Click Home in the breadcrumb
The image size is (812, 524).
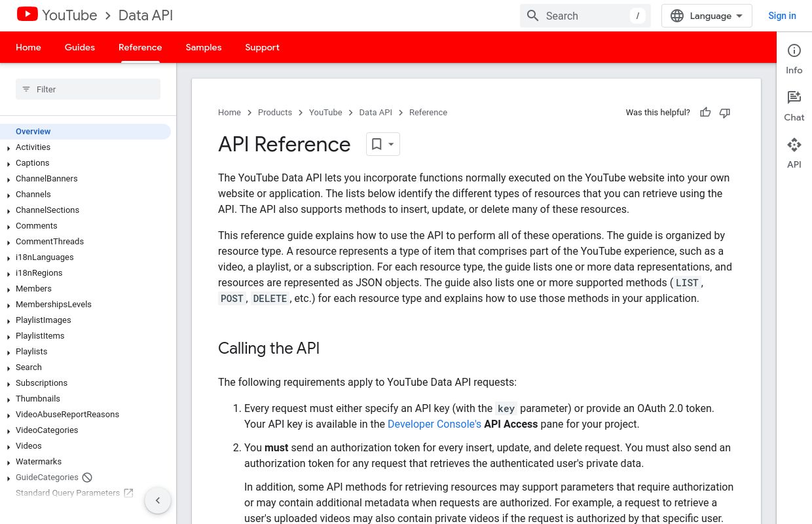pos(229,113)
